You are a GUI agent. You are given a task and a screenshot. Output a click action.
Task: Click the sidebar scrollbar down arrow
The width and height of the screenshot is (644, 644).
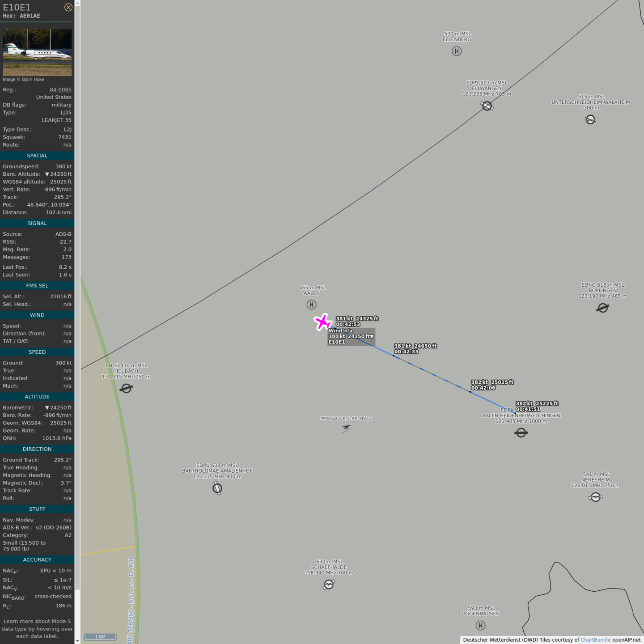(x=77, y=640)
